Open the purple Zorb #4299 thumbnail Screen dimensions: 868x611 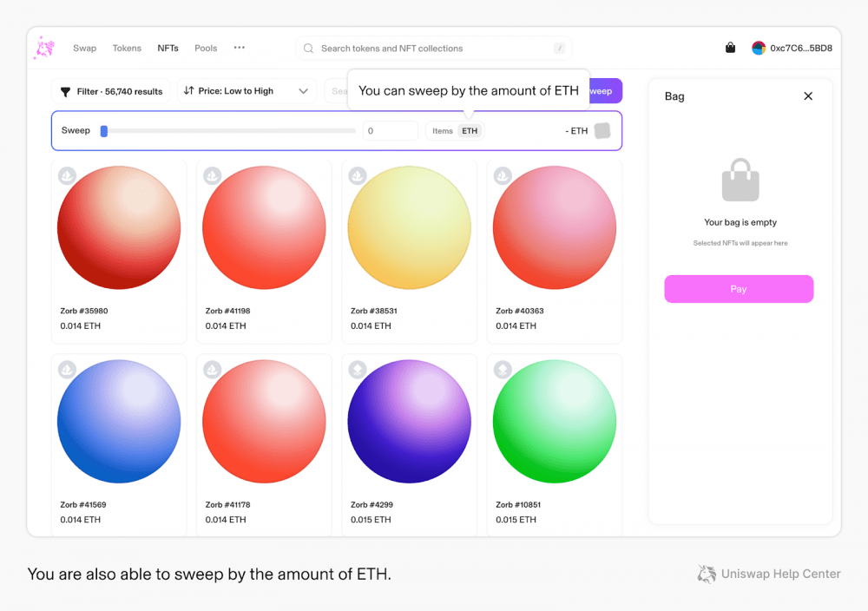(409, 421)
